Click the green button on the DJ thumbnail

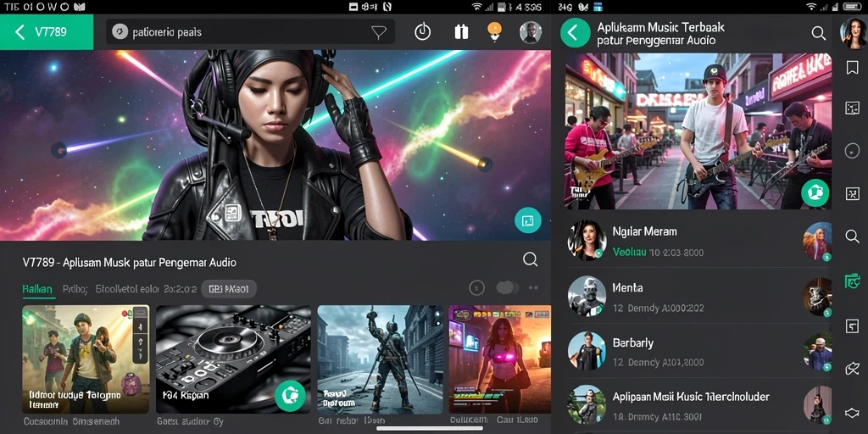[x=290, y=395]
